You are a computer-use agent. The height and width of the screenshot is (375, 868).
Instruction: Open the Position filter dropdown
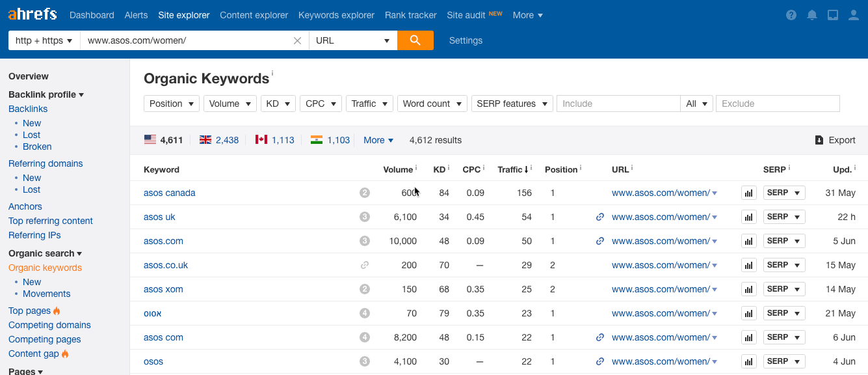pyautogui.click(x=172, y=104)
